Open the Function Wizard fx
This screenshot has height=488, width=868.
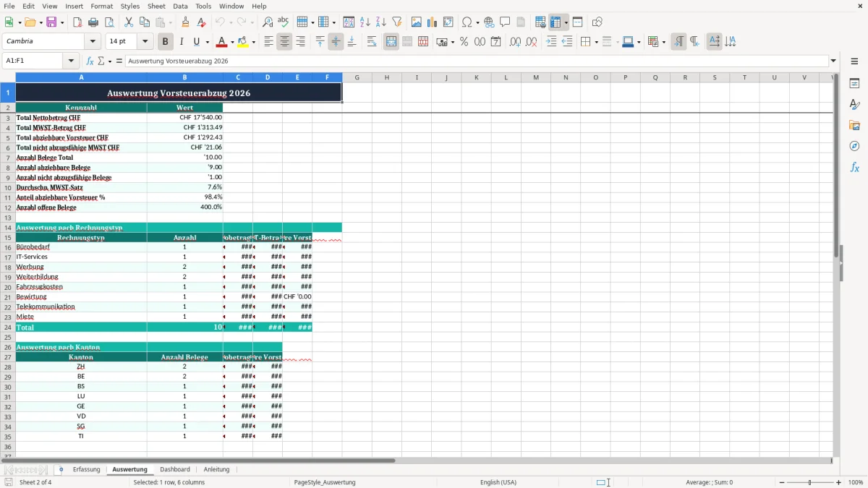(90, 61)
